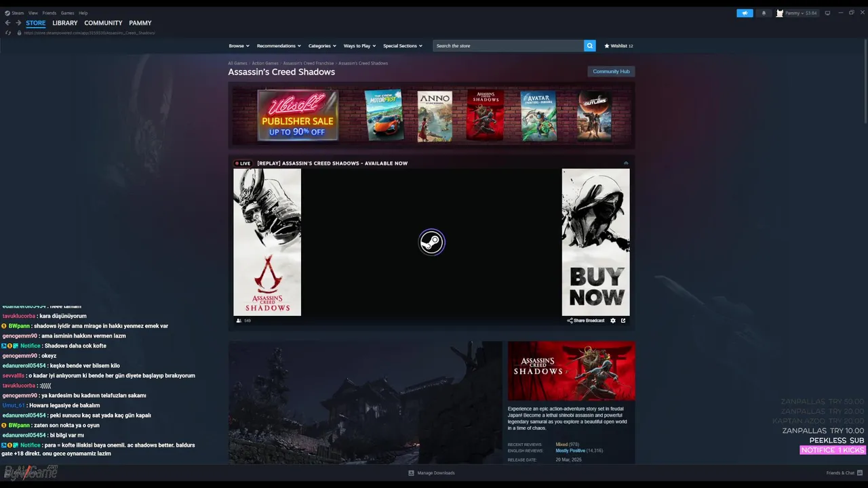Select the Anno game cover

[x=435, y=116]
